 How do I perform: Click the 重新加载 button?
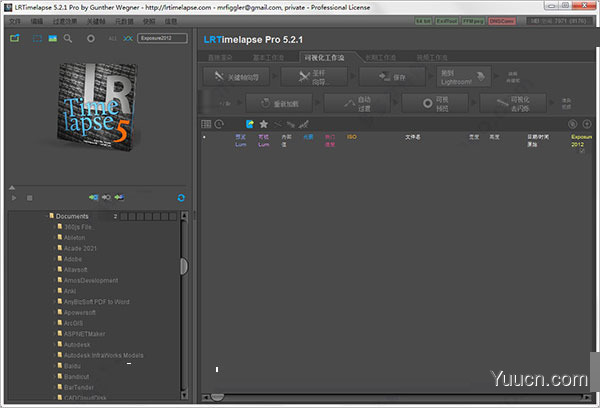pos(279,103)
